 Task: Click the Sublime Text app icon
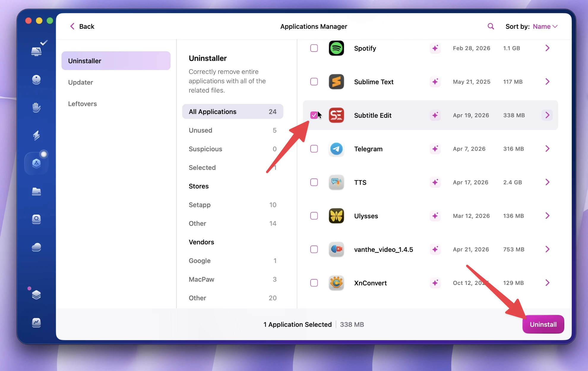(336, 82)
